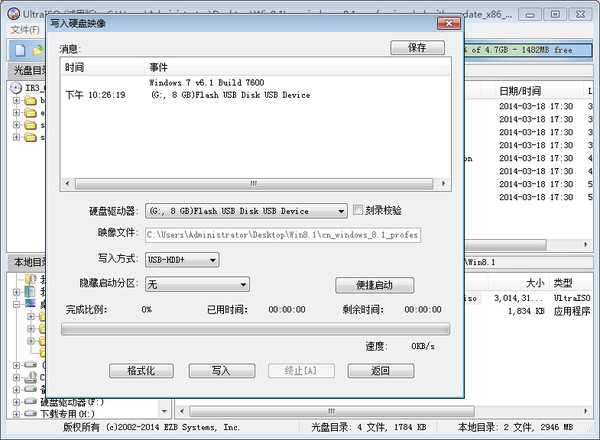Click the write progress bar
Screen dimensions: 600x440
255,329
